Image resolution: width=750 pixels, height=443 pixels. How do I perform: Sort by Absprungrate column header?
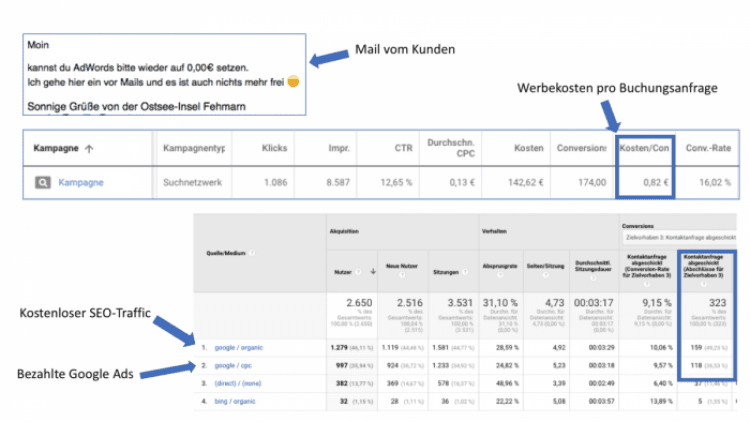(x=500, y=266)
